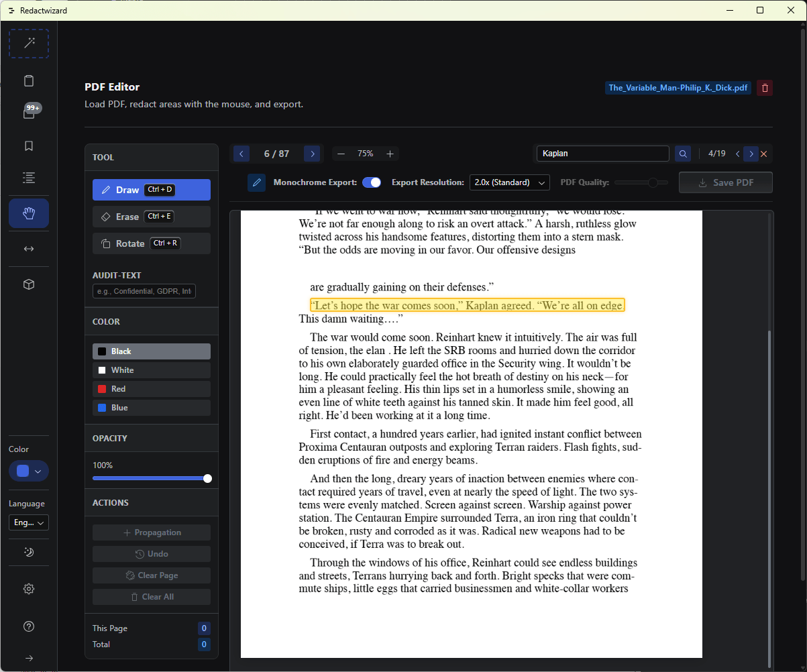Go to the next PDF page
Viewport: 807px width, 672px height.
click(312, 154)
